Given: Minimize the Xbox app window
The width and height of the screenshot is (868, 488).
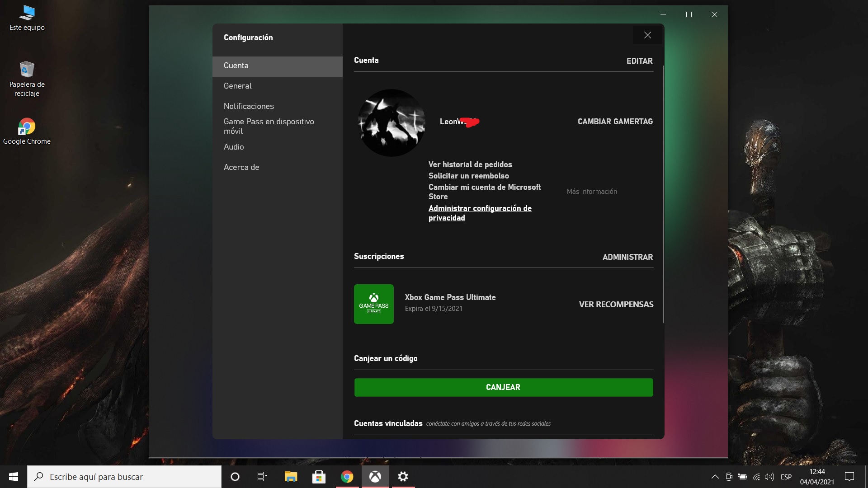Looking at the screenshot, I should point(663,14).
